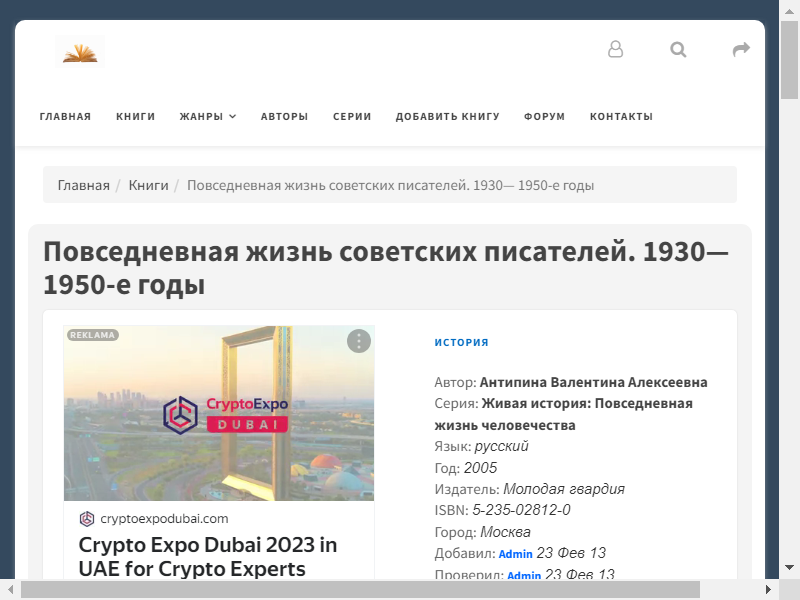Image resolution: width=800 pixels, height=600 pixels.
Task: Click the vertical scrollbar thumb
Action: 789,60
